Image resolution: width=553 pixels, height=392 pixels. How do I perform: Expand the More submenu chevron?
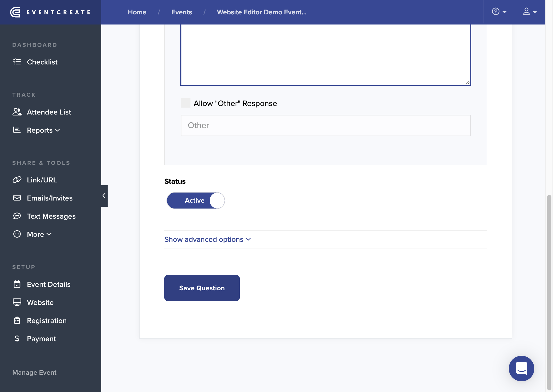49,234
